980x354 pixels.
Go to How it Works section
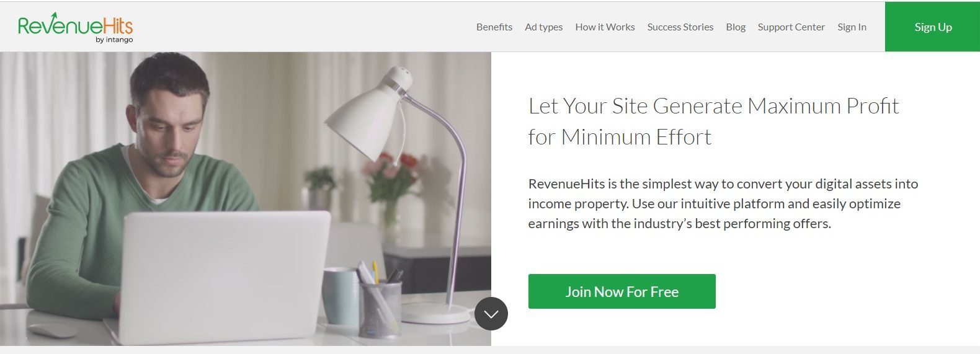pos(605,27)
